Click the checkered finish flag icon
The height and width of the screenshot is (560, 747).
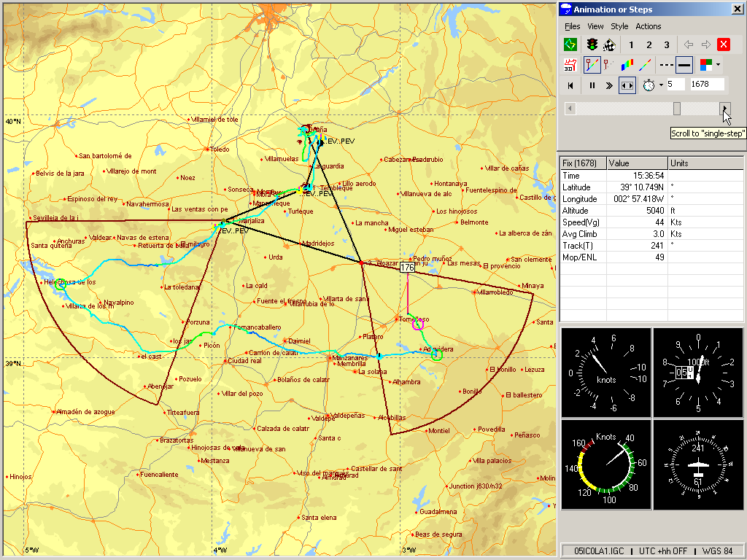pyautogui.click(x=610, y=44)
